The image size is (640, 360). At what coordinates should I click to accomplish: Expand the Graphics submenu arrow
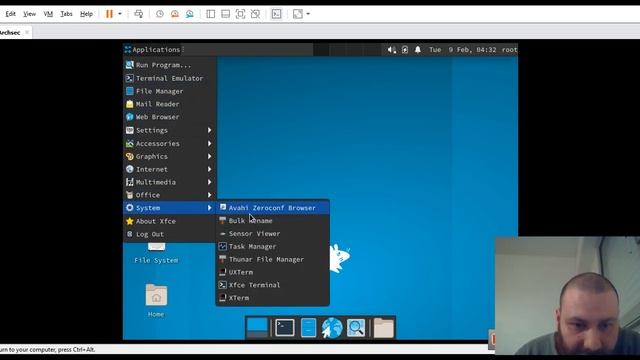[209, 156]
